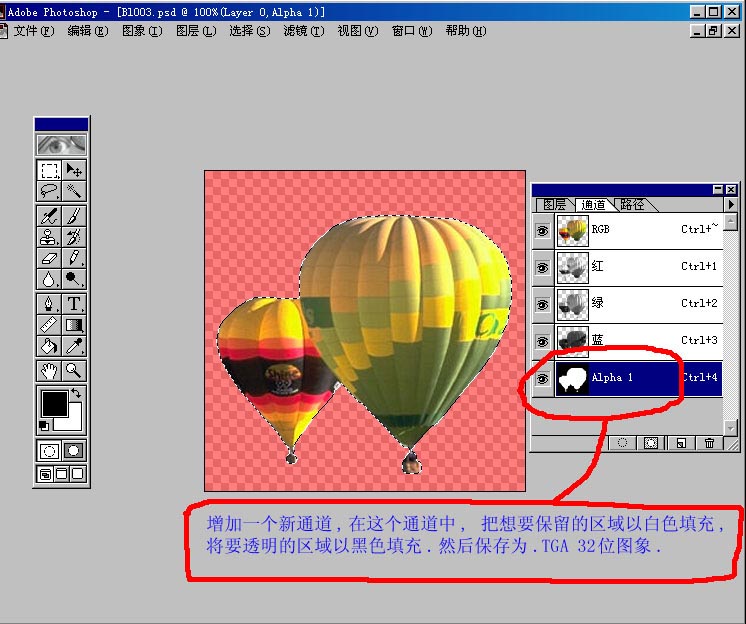Select the Measure ruler tool
The width and height of the screenshot is (746, 624).
tap(49, 324)
